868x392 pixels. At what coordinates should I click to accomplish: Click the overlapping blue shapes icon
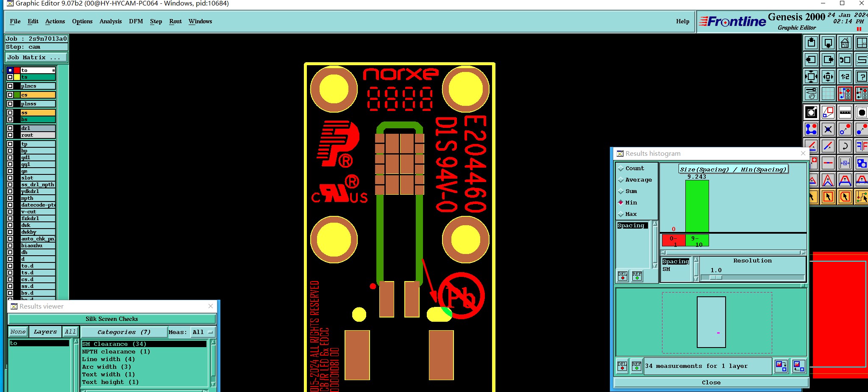pos(862,163)
